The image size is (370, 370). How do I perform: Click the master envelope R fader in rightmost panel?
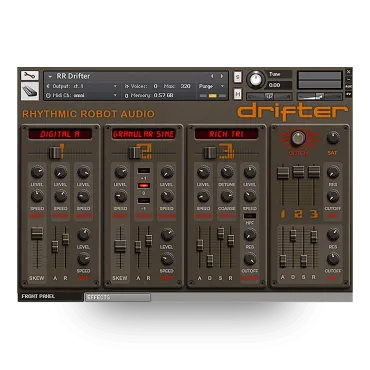[x=314, y=236]
